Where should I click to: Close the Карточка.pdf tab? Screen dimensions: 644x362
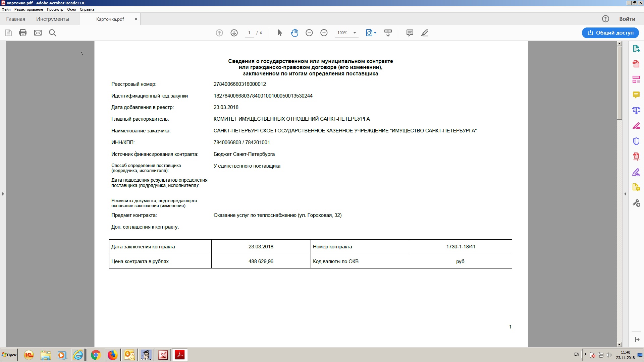click(136, 19)
